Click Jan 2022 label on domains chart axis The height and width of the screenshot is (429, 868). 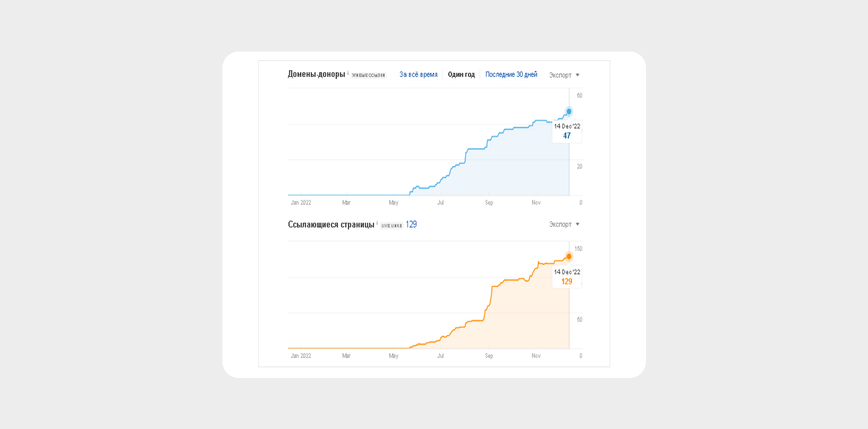coord(301,203)
